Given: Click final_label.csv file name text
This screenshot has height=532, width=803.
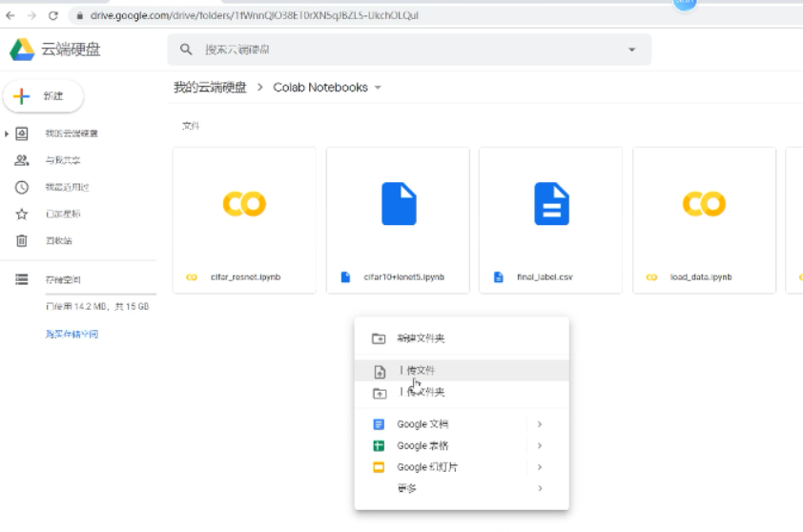Looking at the screenshot, I should click(545, 277).
